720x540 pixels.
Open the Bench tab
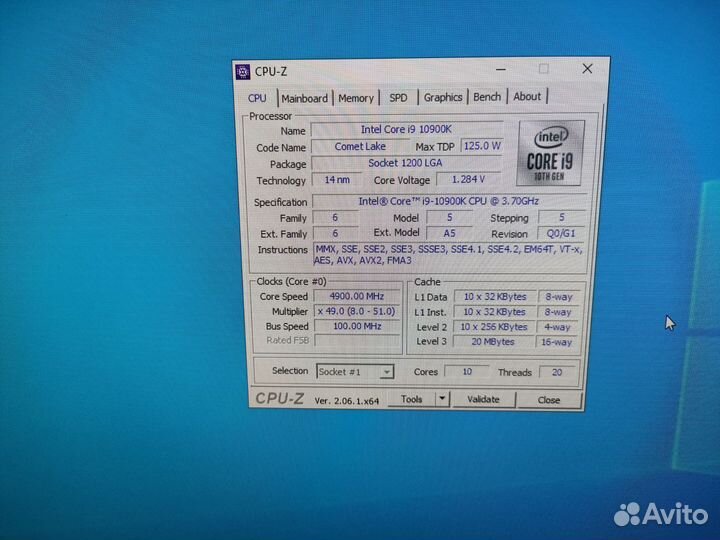point(487,96)
